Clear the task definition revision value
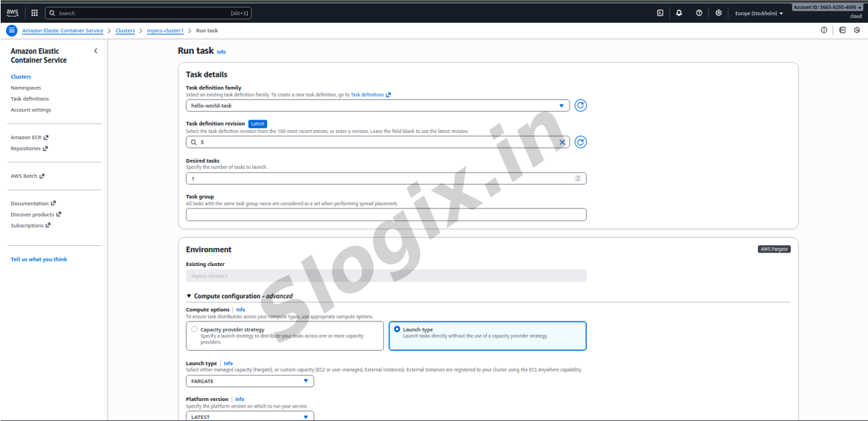Viewport: 868px width, 421px height. [x=562, y=142]
